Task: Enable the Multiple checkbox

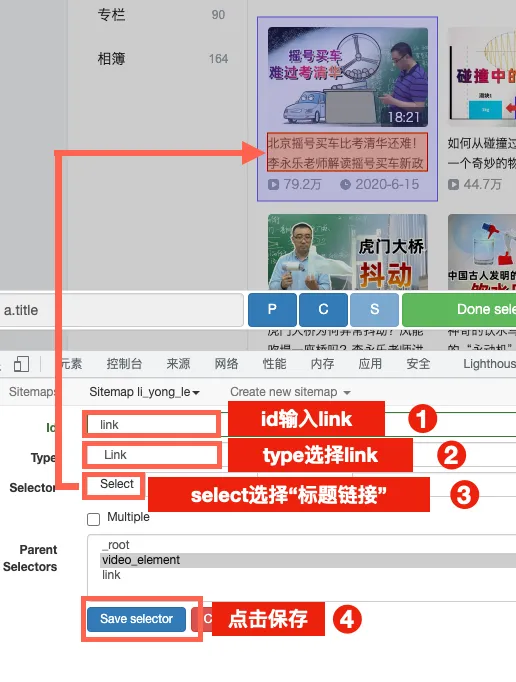Action: tap(94, 519)
